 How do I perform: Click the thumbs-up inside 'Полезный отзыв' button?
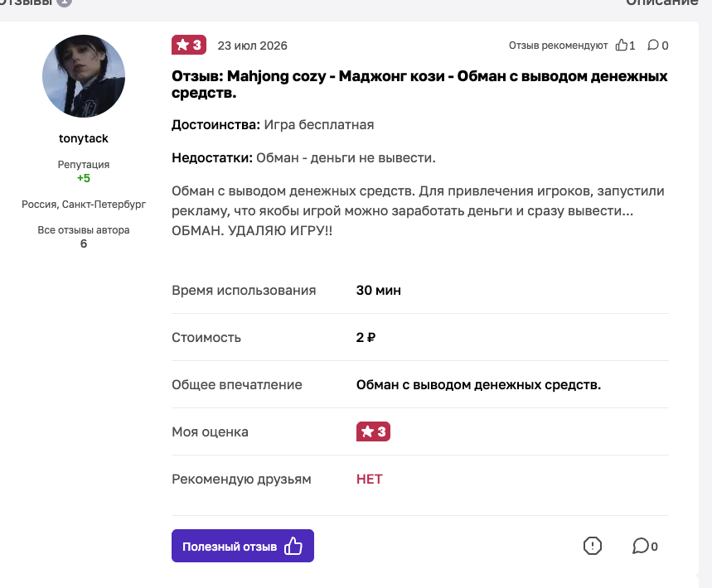(293, 546)
